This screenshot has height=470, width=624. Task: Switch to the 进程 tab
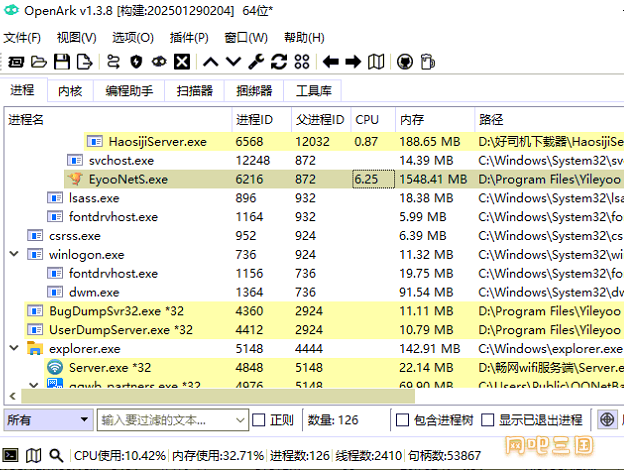coord(23,90)
